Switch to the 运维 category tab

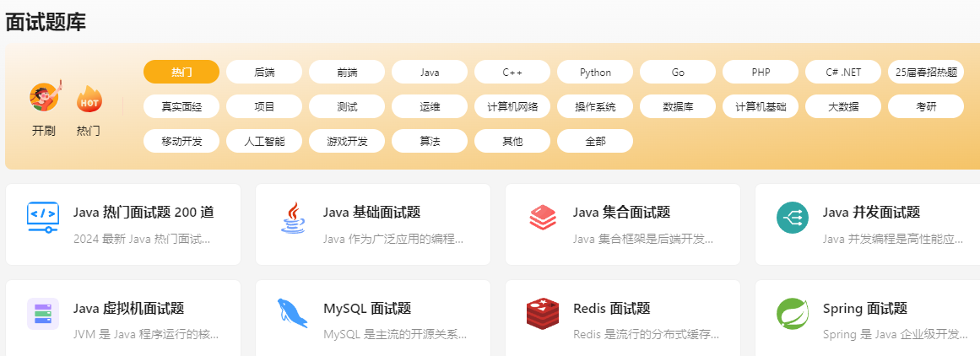(x=430, y=106)
